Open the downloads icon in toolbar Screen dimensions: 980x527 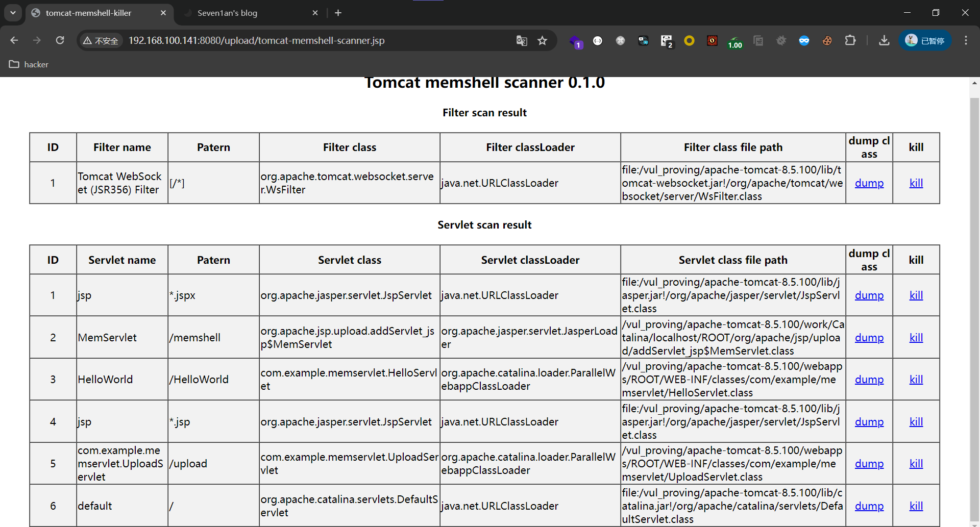tap(884, 40)
